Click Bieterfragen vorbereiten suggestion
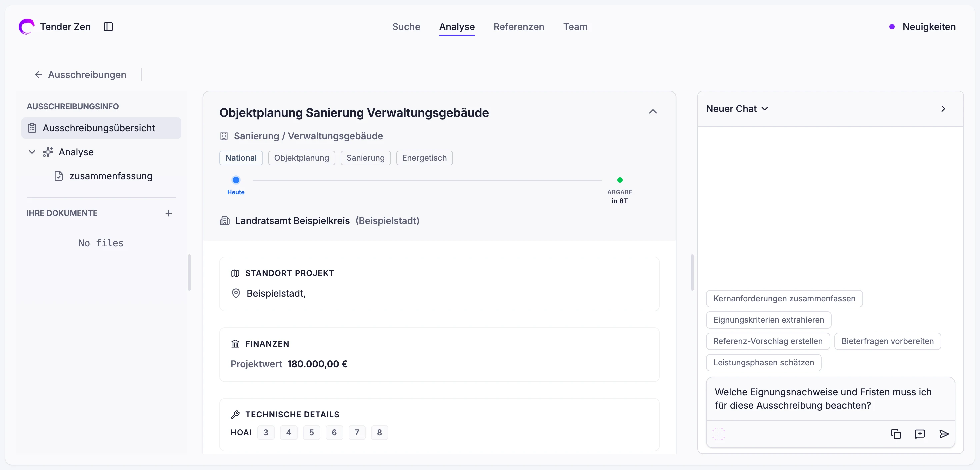980x470 pixels. pyautogui.click(x=888, y=341)
